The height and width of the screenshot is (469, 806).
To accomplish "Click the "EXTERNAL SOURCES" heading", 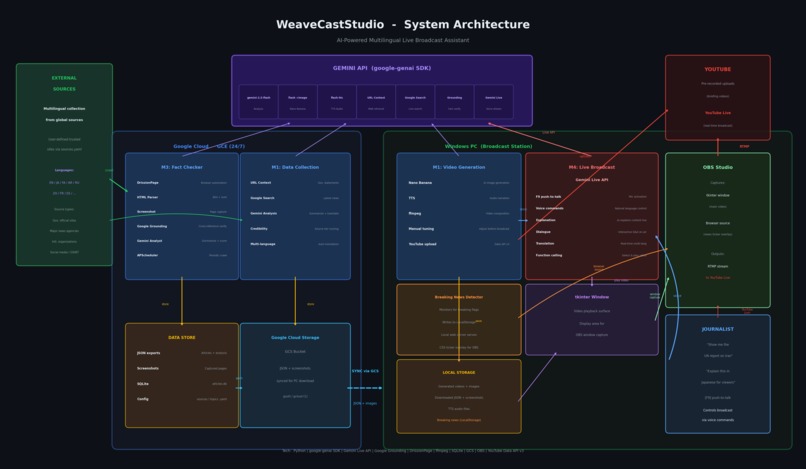I will pyautogui.click(x=64, y=83).
